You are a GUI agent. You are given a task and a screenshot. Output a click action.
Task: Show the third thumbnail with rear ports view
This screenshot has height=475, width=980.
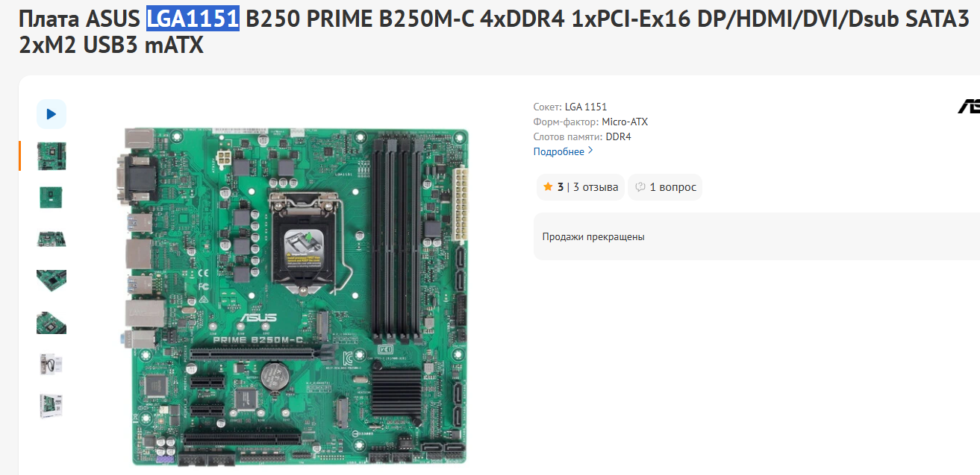coord(52,239)
